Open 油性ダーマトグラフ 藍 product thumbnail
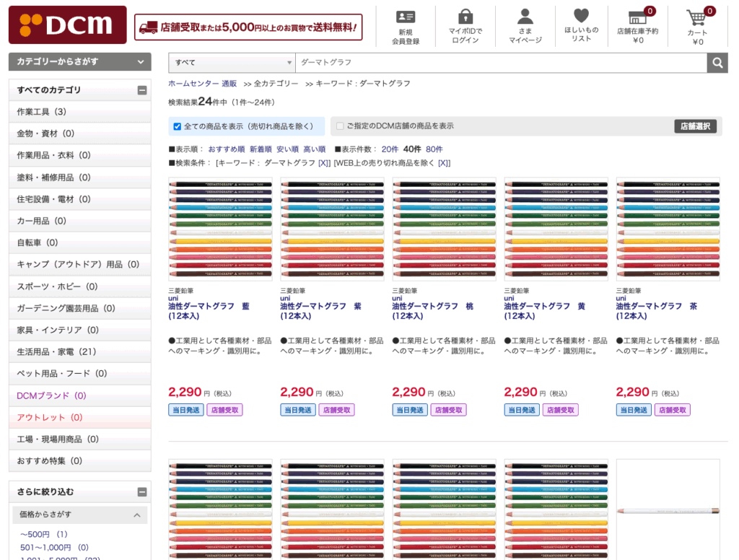Viewport: 739px width, 560px height. tap(221, 229)
